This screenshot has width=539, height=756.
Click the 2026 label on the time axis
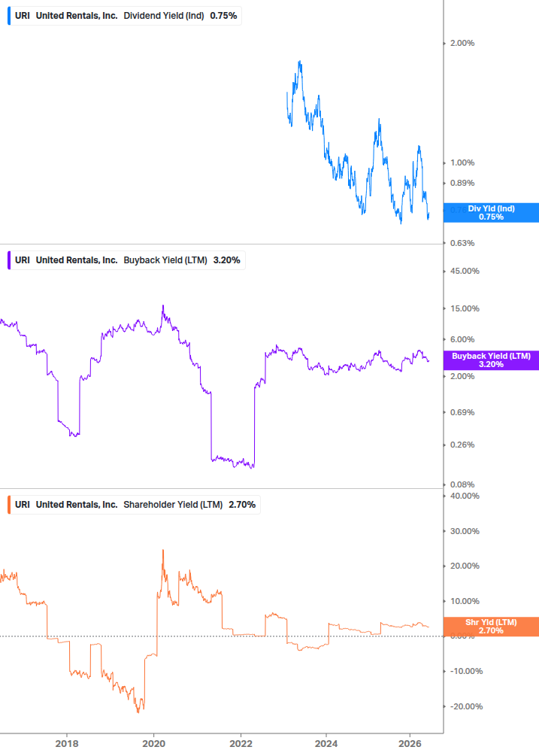coord(410,743)
